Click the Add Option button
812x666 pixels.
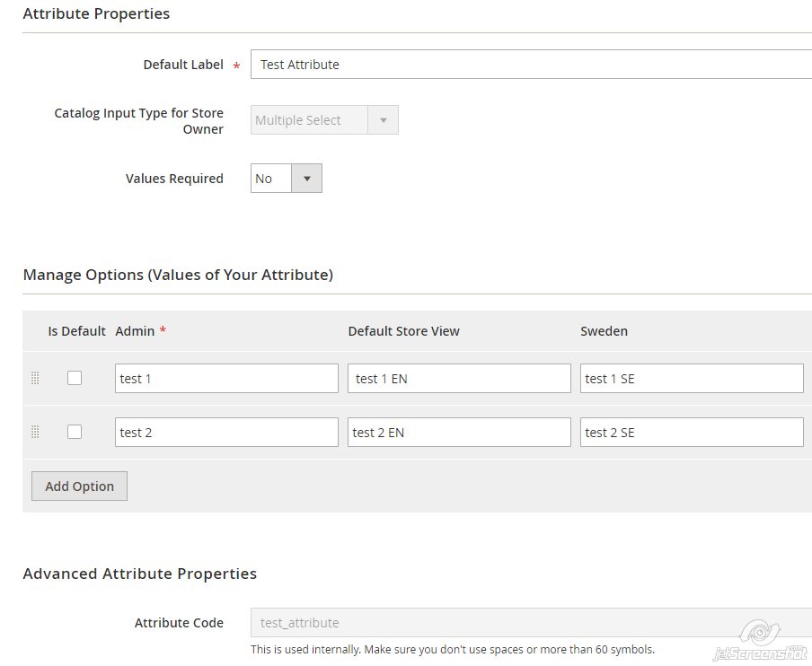[x=79, y=486]
